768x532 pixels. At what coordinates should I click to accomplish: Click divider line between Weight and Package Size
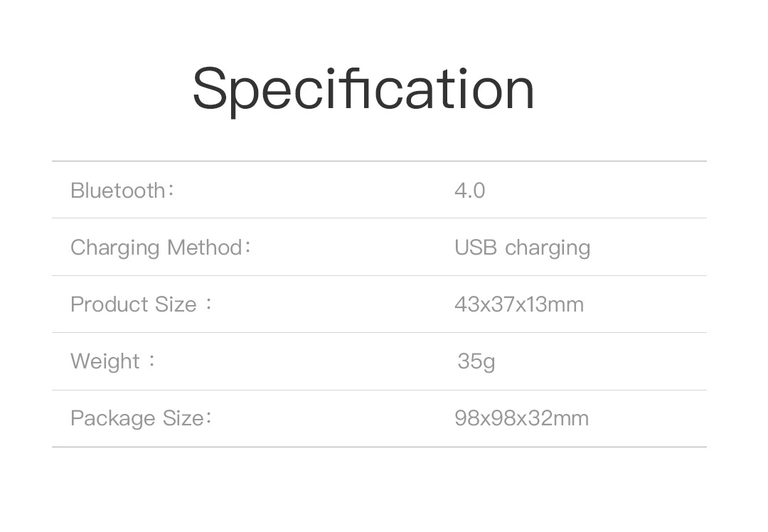pos(379,390)
